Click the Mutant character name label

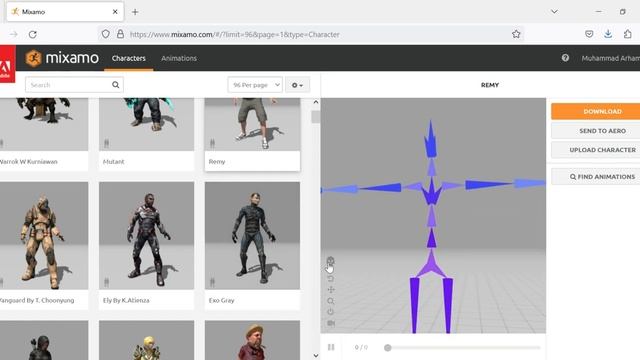113,162
